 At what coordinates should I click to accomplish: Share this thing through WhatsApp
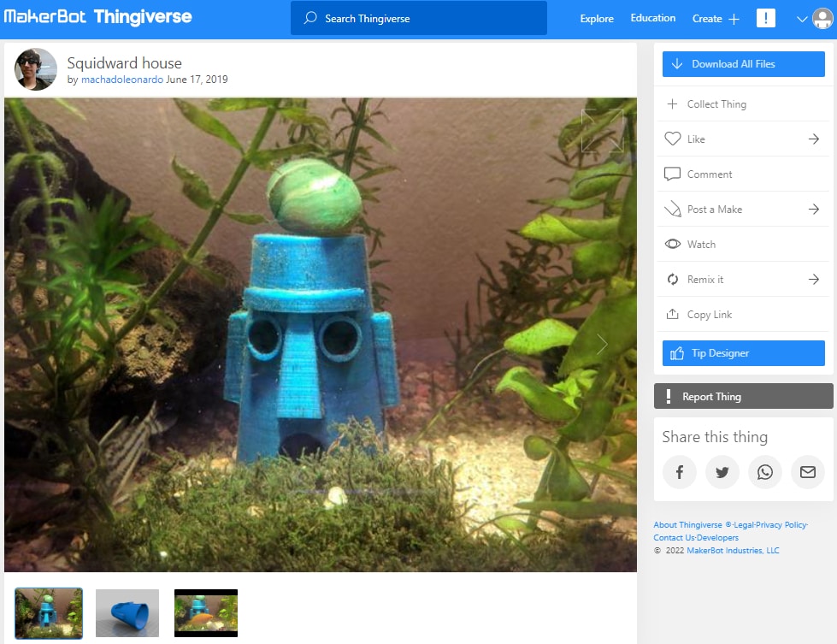765,472
